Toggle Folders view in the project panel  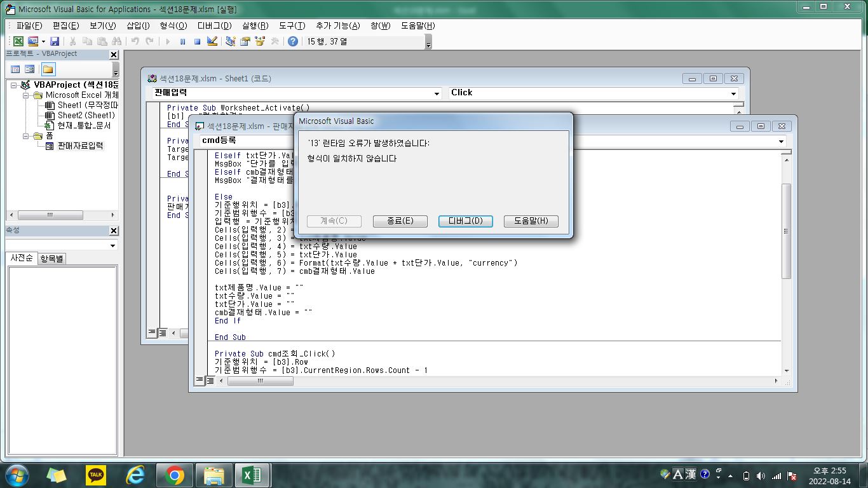click(48, 69)
